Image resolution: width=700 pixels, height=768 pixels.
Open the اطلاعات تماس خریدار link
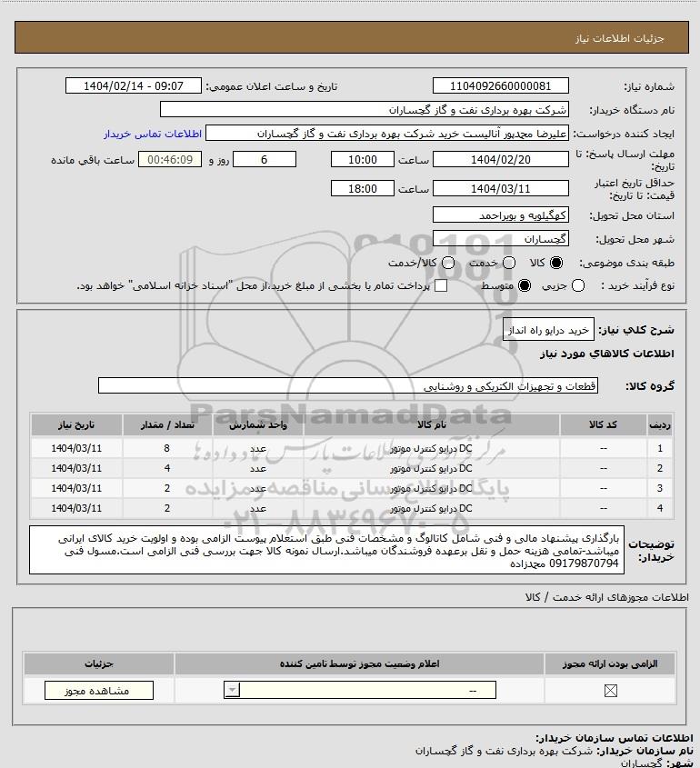153,134
